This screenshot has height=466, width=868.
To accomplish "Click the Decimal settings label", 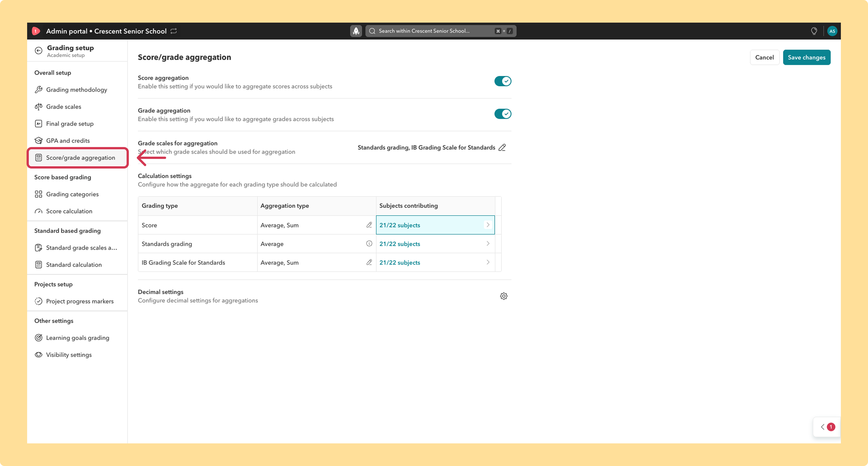I will click(x=161, y=292).
